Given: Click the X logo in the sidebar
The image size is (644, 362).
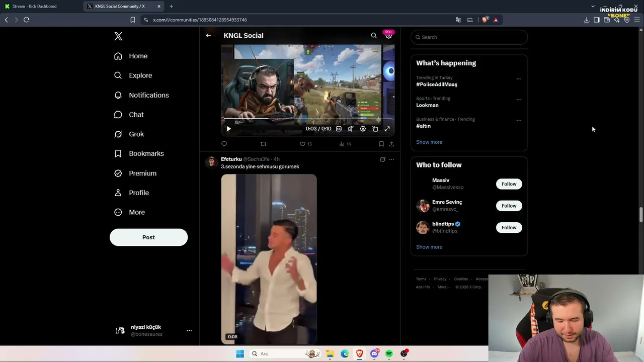Looking at the screenshot, I should coord(118,36).
